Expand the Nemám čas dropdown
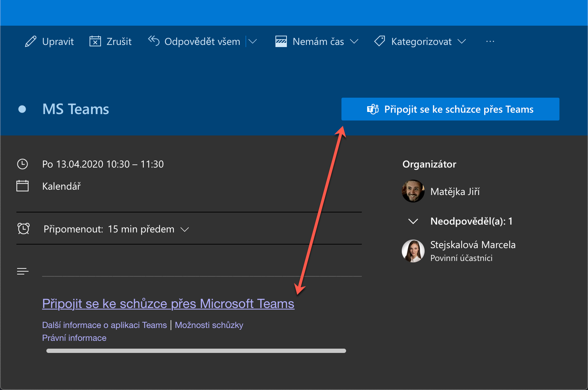This screenshot has height=390, width=588. pos(354,42)
